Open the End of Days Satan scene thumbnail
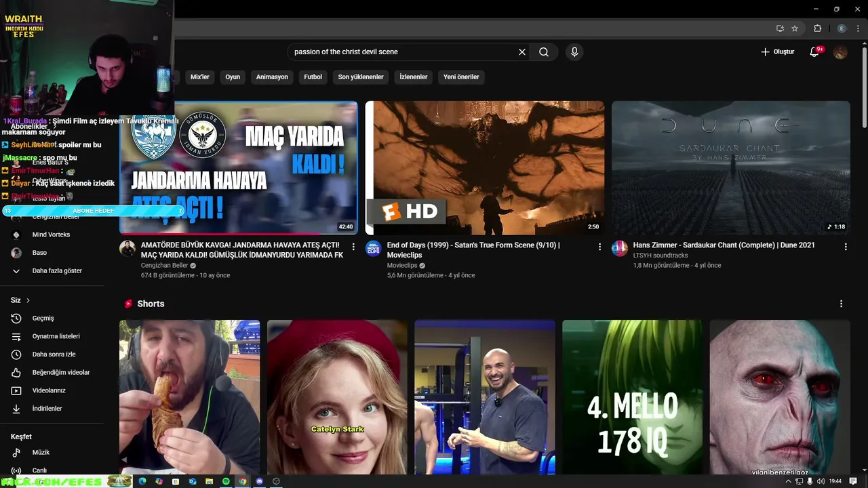This screenshot has width=868, height=488. (485, 168)
